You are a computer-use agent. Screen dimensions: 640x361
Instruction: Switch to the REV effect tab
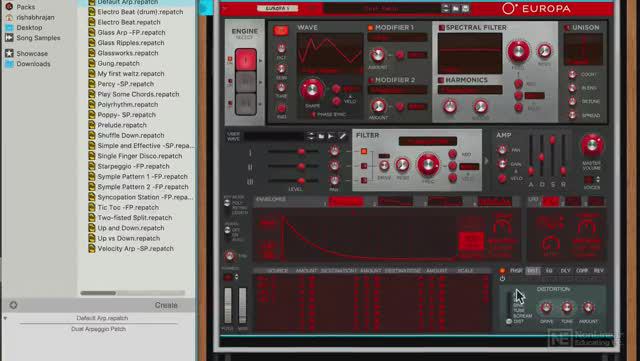pos(598,270)
